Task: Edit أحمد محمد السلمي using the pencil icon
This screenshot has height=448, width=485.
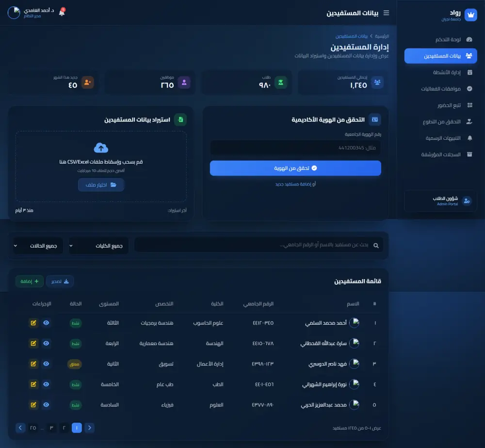Action: [x=33, y=323]
